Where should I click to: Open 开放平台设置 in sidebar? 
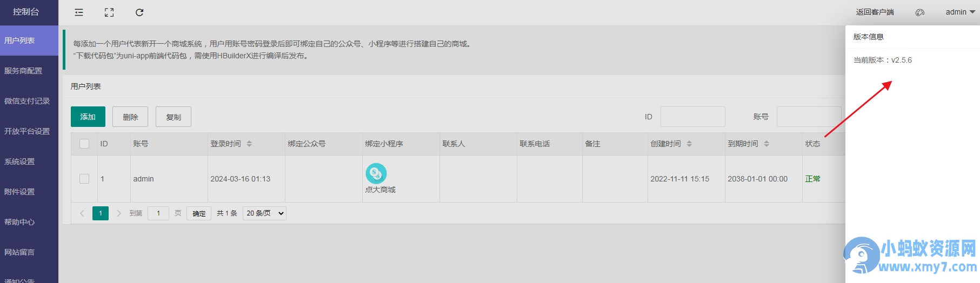tap(29, 131)
